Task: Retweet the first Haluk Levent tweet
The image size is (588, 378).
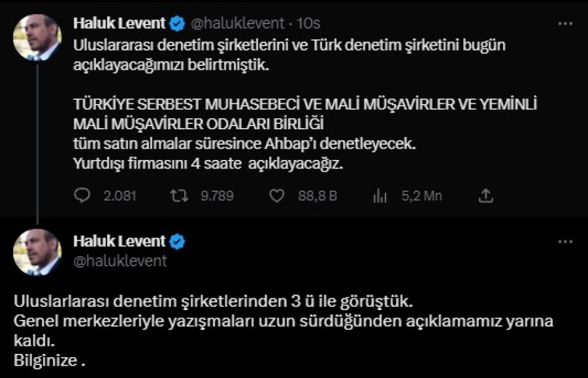Action: (179, 196)
